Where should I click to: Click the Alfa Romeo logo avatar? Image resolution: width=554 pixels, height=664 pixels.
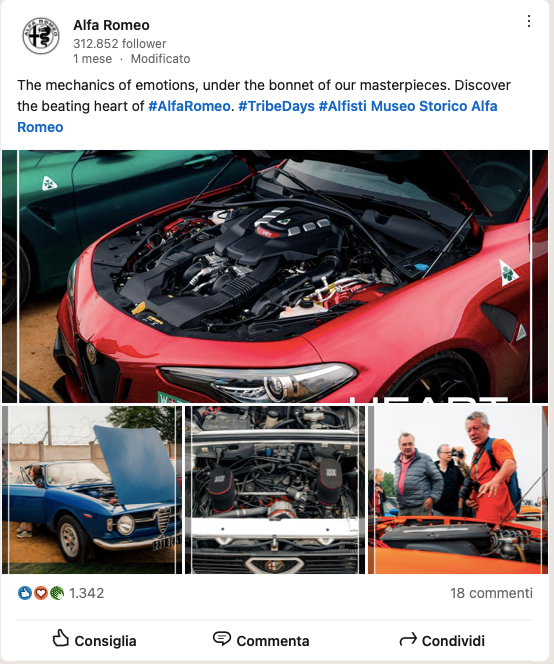pyautogui.click(x=41, y=36)
